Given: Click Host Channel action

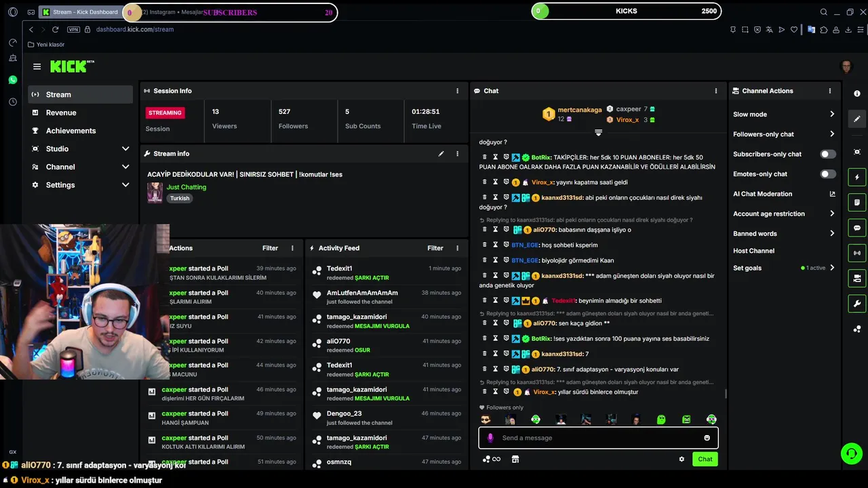Looking at the screenshot, I should coord(753,251).
